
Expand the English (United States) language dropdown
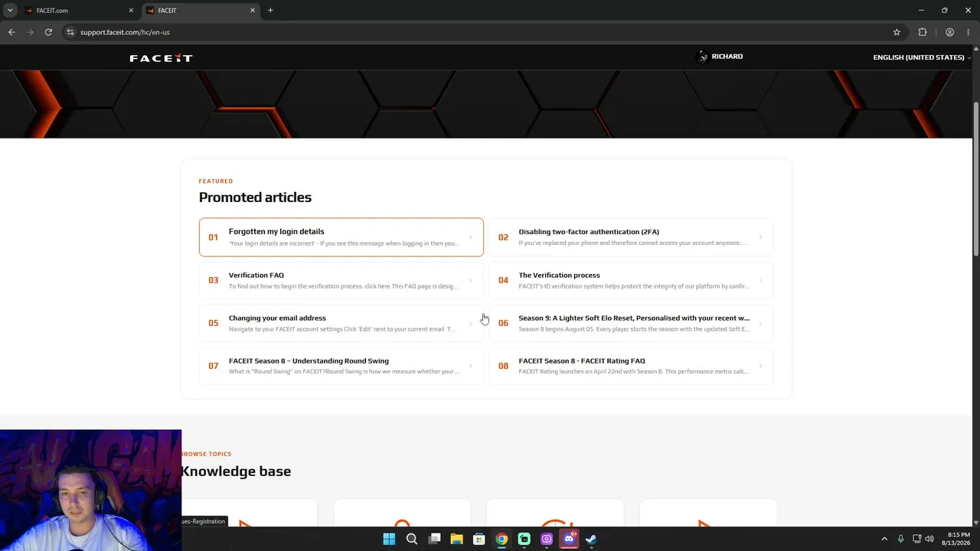pyautogui.click(x=922, y=57)
